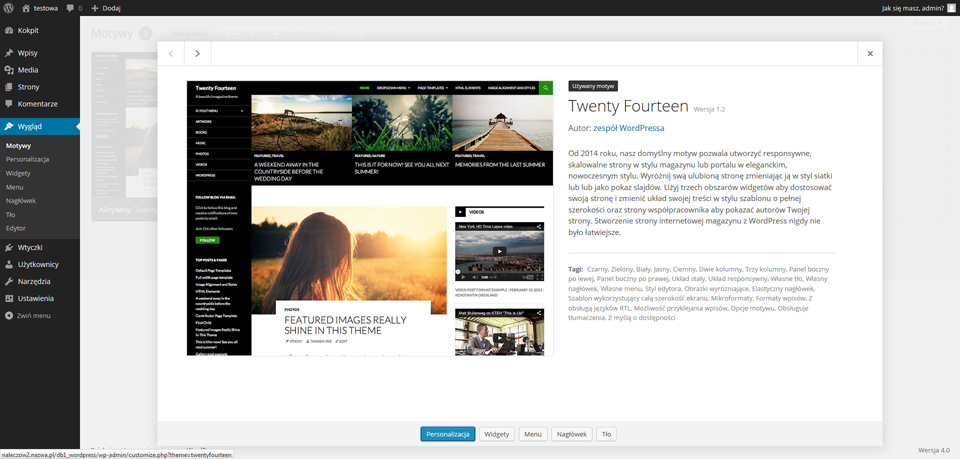Show the previous theme with left arrow

(171, 53)
